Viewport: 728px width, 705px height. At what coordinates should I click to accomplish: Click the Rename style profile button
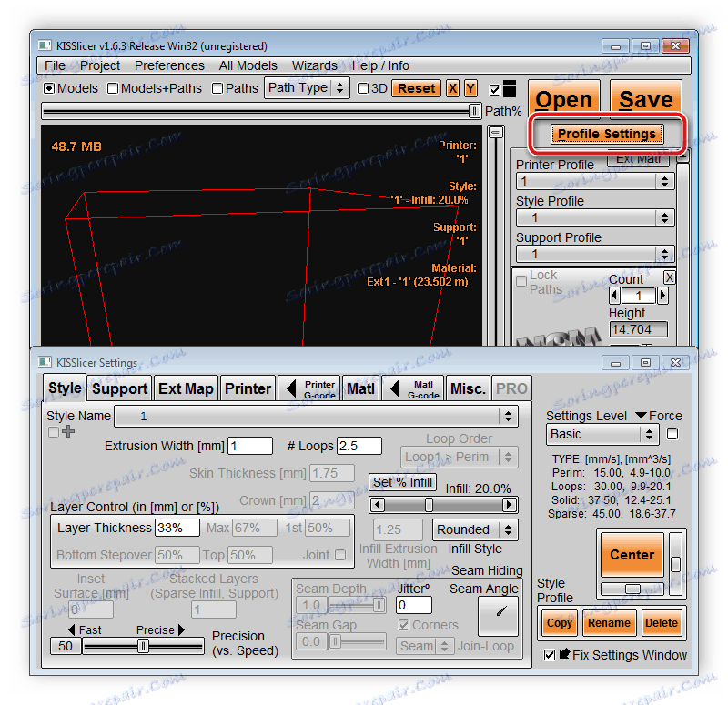point(609,623)
